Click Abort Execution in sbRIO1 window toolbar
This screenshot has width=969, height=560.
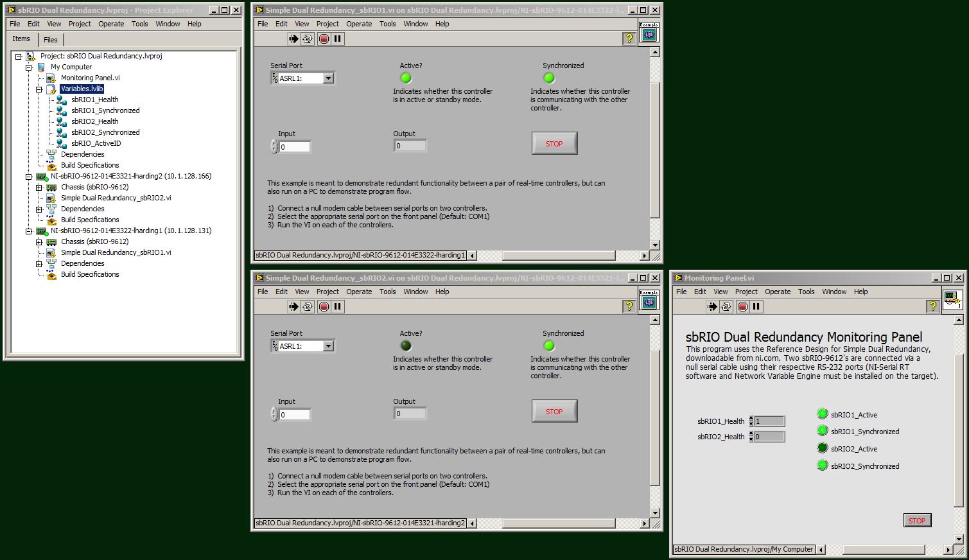point(324,39)
